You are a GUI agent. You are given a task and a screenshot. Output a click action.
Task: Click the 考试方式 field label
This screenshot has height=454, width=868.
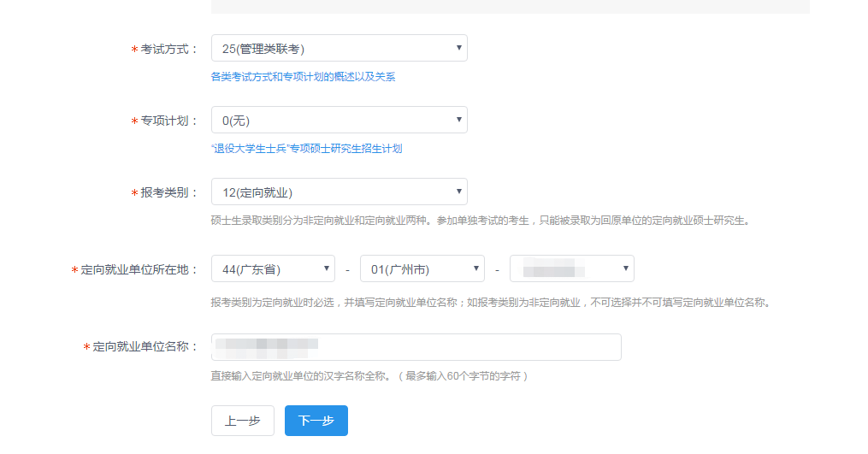coord(168,49)
